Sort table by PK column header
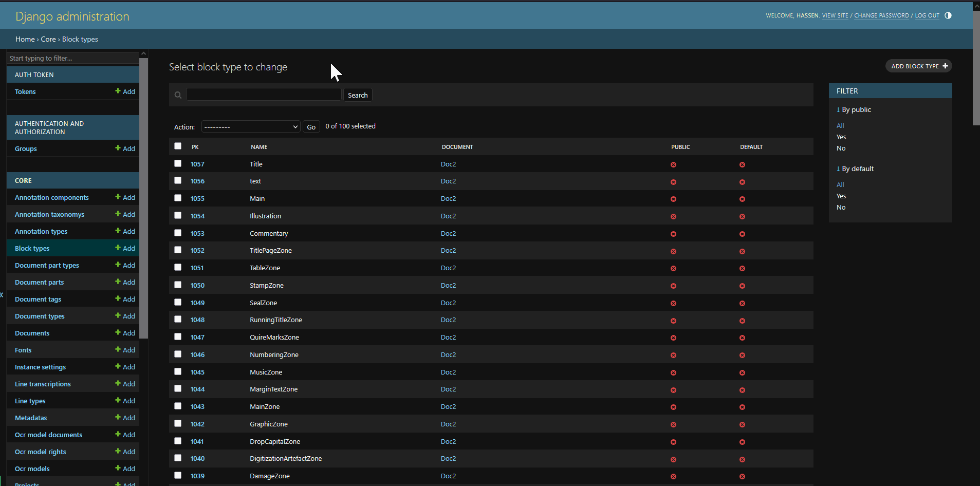 point(195,147)
